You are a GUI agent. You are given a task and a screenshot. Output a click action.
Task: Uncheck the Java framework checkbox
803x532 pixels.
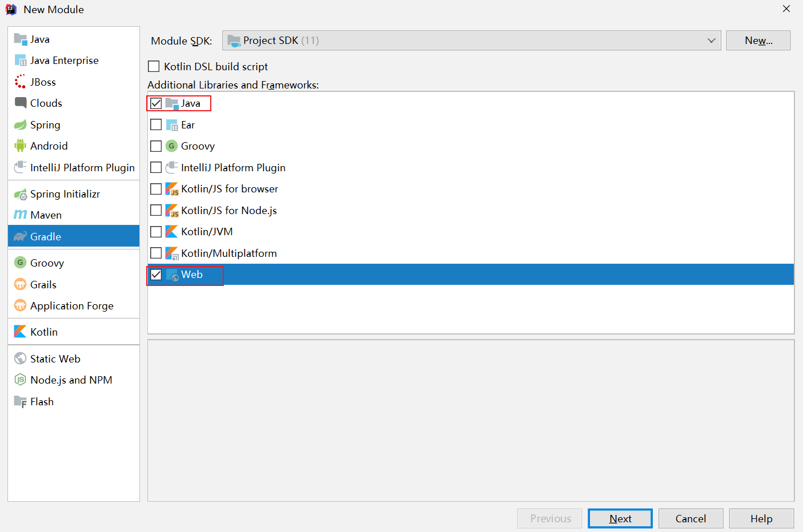pyautogui.click(x=156, y=103)
